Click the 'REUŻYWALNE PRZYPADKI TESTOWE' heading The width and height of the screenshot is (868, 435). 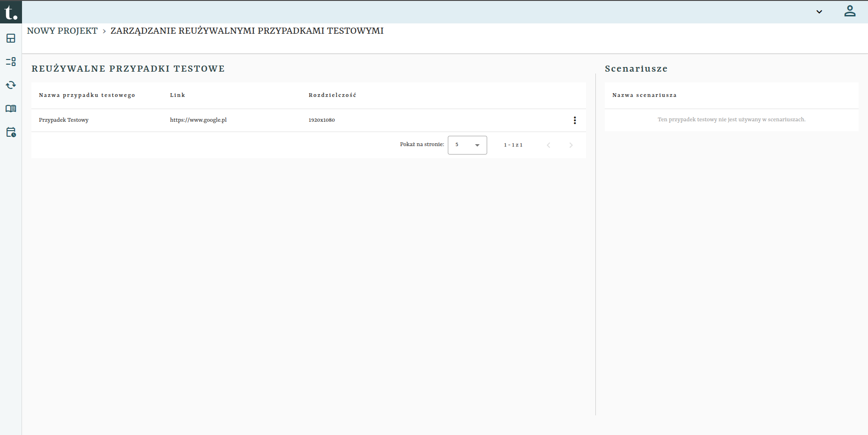tap(128, 69)
